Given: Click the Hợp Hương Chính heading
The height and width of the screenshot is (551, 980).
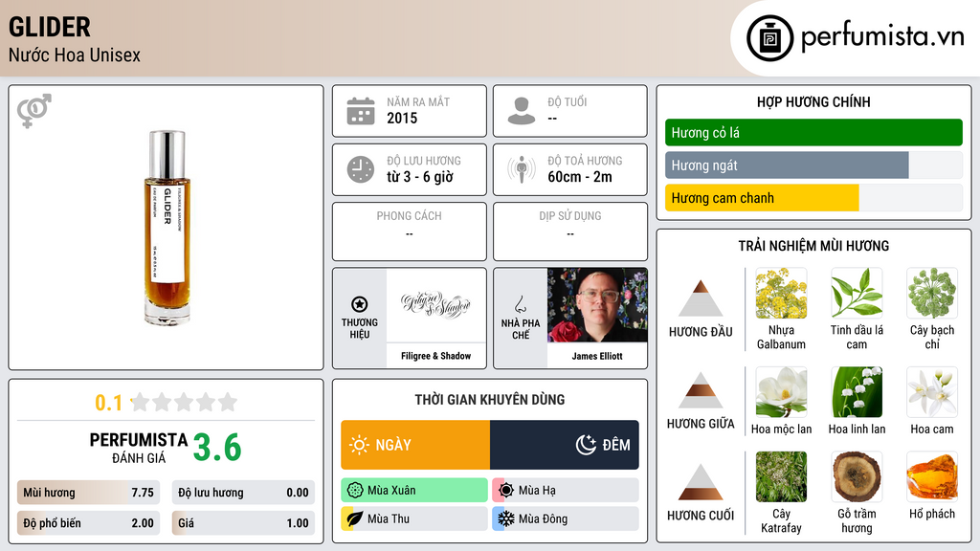Looking at the screenshot, I should [x=813, y=101].
